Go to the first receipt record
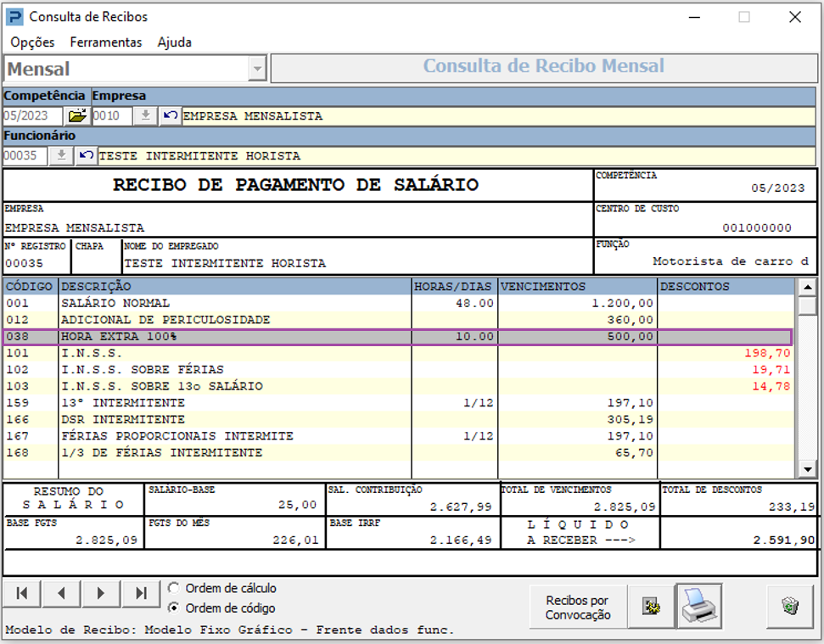Viewport: 824px width, 644px height. (22, 594)
